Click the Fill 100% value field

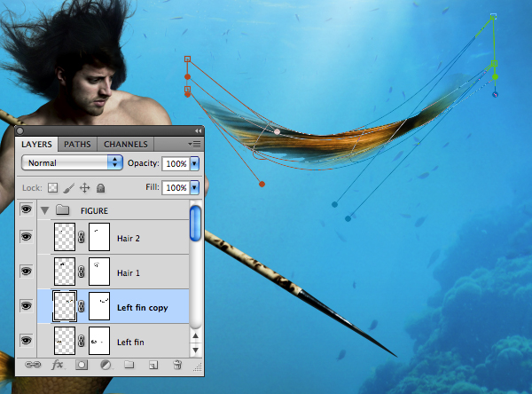coord(176,187)
